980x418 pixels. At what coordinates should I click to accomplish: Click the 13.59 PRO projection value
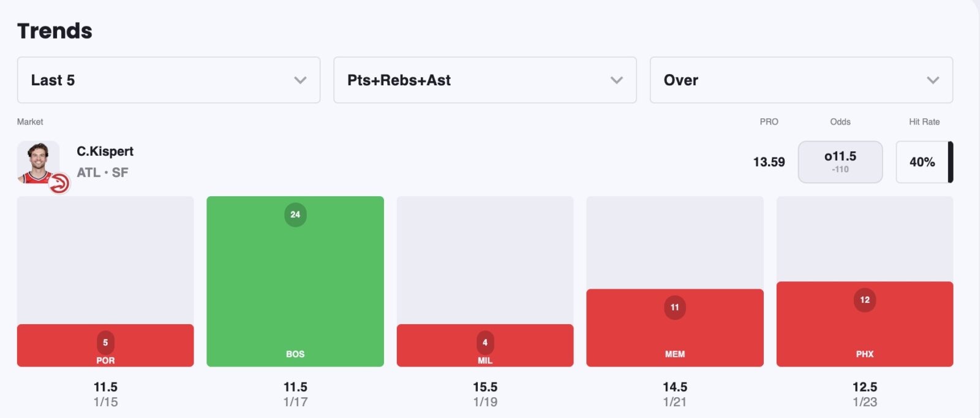pos(769,162)
